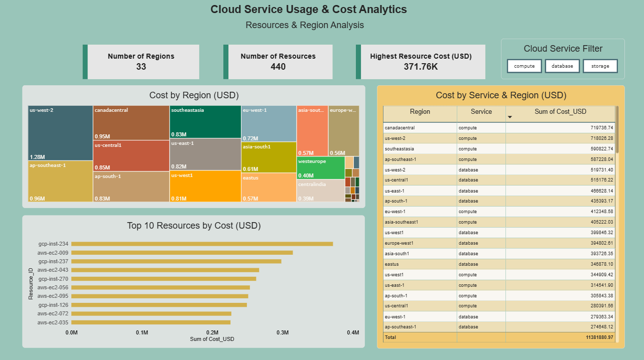Sort by Sum of Cost_USD header
Screen dimensions: 644x360
click(x=560, y=112)
